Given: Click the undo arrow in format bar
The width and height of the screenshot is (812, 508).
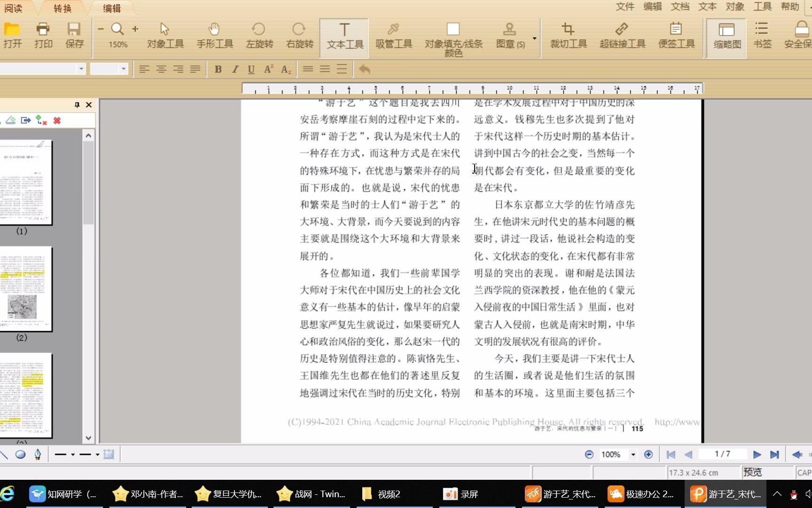Looking at the screenshot, I should click(x=365, y=70).
